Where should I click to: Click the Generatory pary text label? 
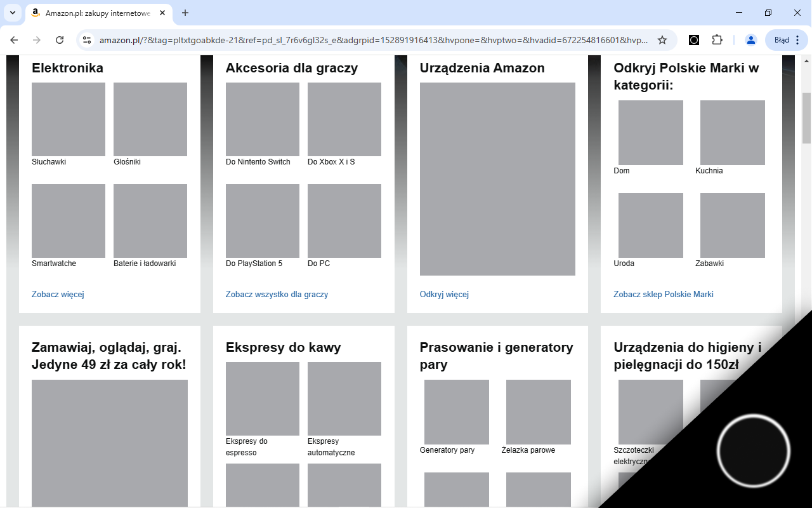click(447, 450)
